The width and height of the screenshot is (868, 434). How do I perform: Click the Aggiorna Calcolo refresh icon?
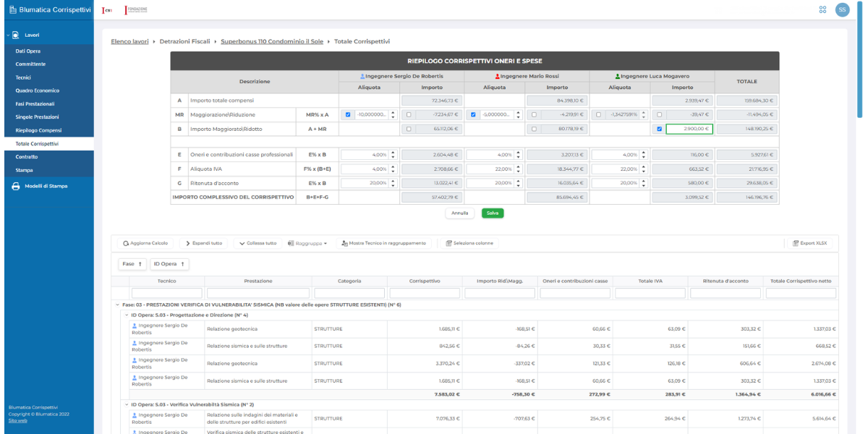pos(126,243)
